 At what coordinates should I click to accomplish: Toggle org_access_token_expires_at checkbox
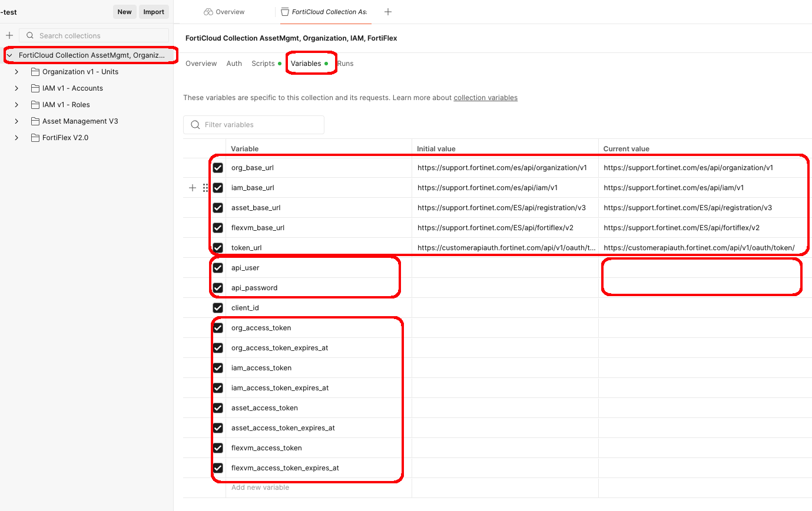[x=218, y=348]
